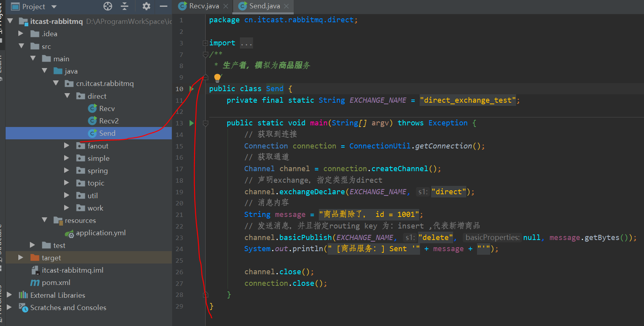Viewport: 644px width, 326px height.
Task: Click the yellow intention lightbulb
Action: pyautogui.click(x=218, y=78)
